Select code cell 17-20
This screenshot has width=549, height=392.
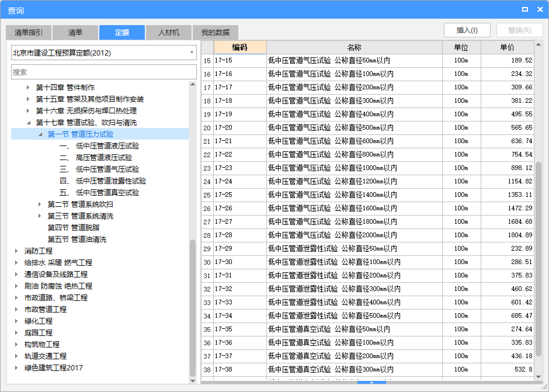coord(240,128)
